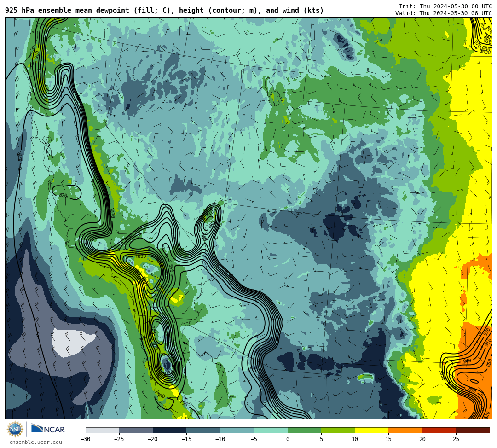Viewport: 497px width, 448px height.
Task: Click the positive '10' colorbar tick label
Action: [x=355, y=439]
